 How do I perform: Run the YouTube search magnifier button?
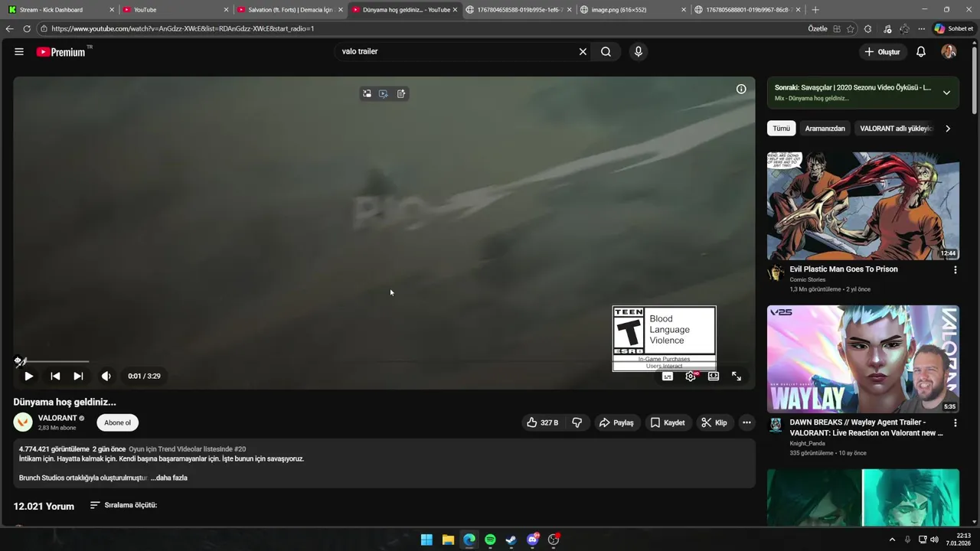(606, 52)
